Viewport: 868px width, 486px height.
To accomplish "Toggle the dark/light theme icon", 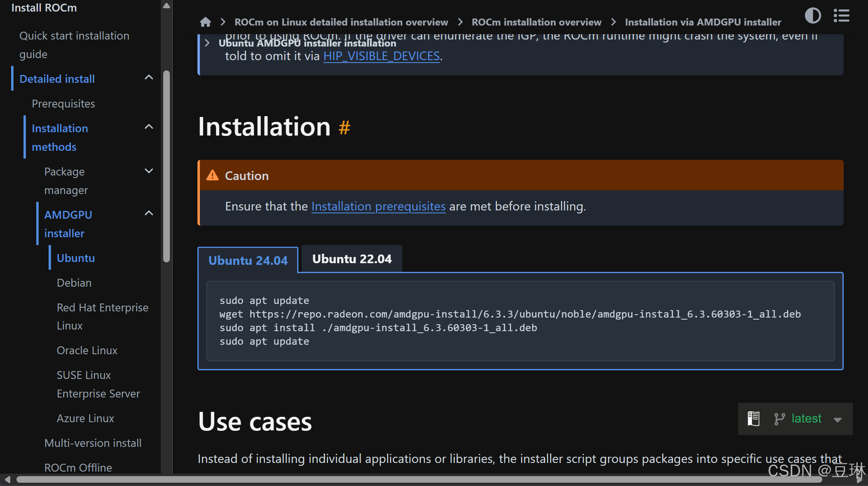I will (812, 16).
